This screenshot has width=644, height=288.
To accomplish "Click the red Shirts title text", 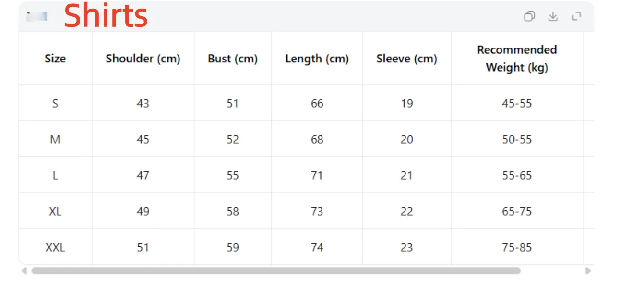I will click(x=106, y=16).
